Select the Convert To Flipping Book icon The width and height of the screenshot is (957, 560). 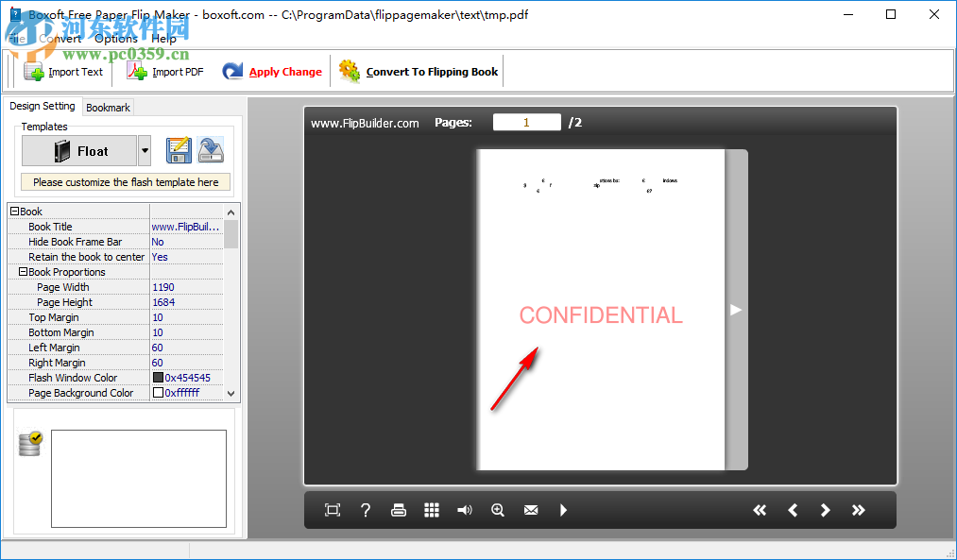(349, 71)
